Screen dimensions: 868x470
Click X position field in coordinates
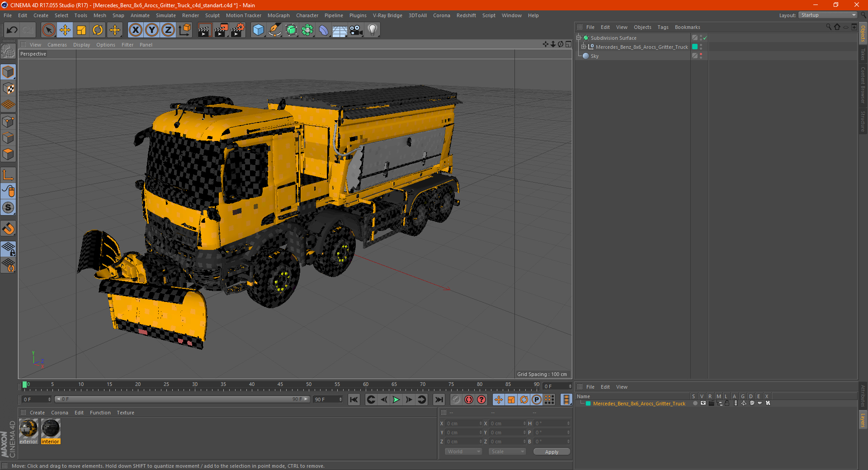[464, 423]
